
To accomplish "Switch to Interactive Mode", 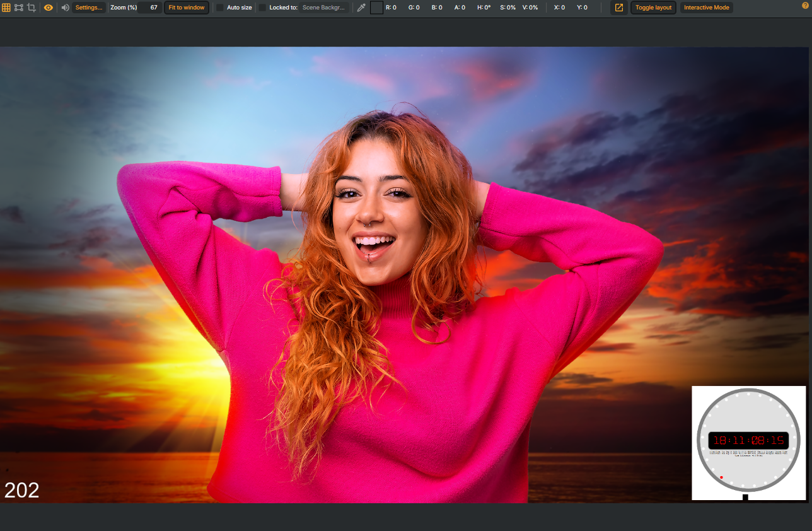I will point(706,8).
